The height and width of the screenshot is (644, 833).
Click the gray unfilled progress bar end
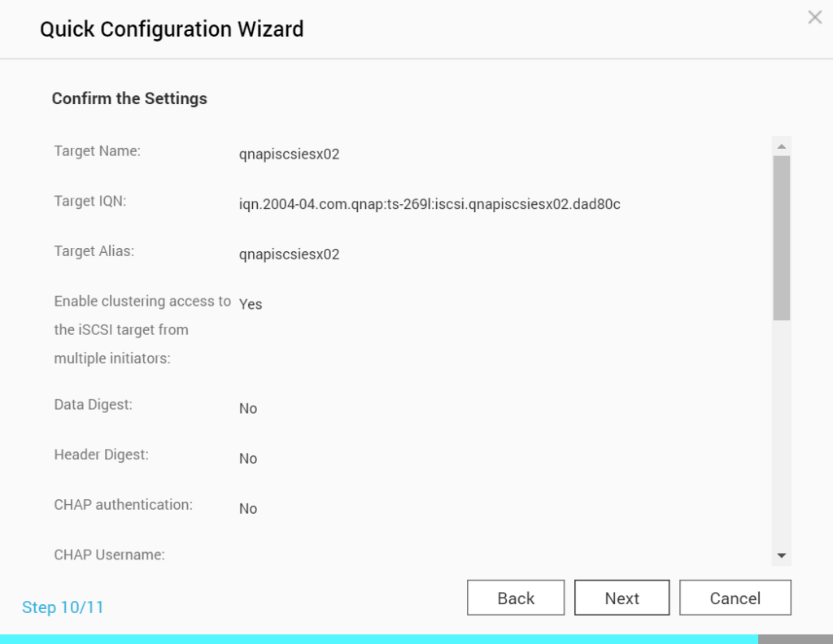click(795, 639)
